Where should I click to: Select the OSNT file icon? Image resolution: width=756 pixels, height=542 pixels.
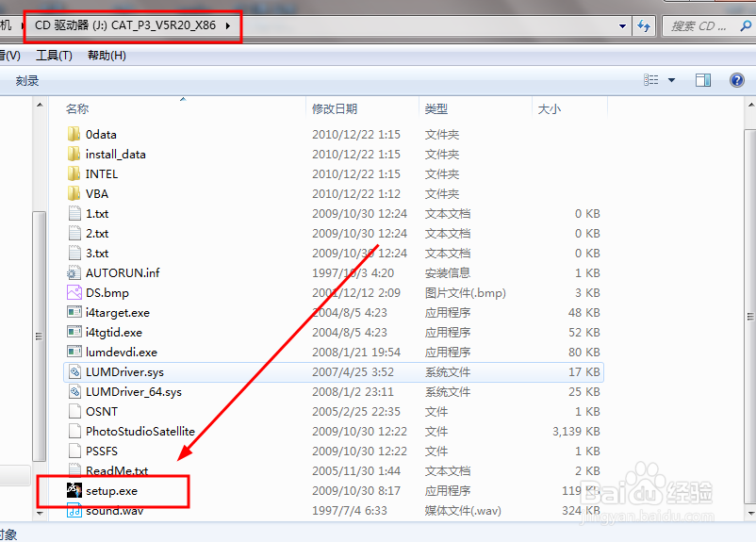(74, 411)
